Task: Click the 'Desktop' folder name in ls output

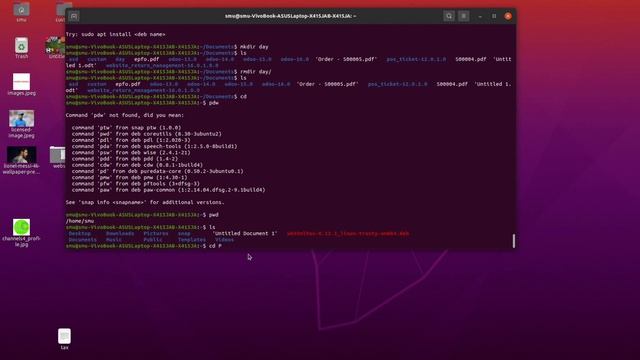Action: (x=80, y=233)
